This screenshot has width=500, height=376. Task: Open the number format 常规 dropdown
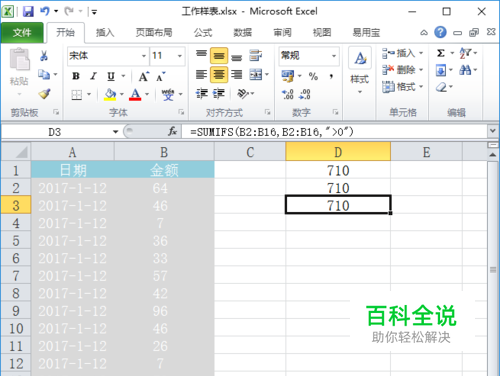[334, 56]
